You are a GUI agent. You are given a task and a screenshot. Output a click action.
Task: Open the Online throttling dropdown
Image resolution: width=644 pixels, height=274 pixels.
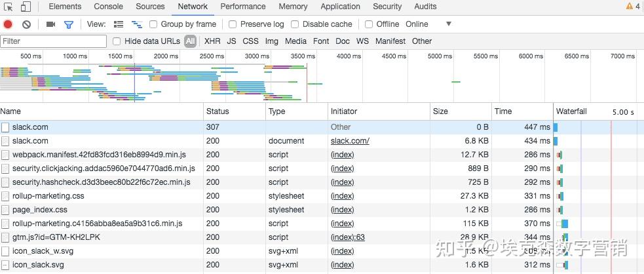[x=417, y=24]
